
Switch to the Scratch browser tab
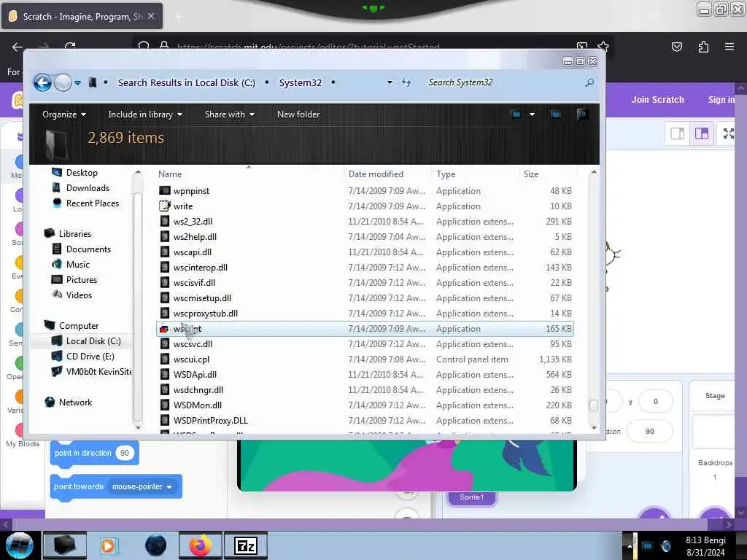pos(82,16)
